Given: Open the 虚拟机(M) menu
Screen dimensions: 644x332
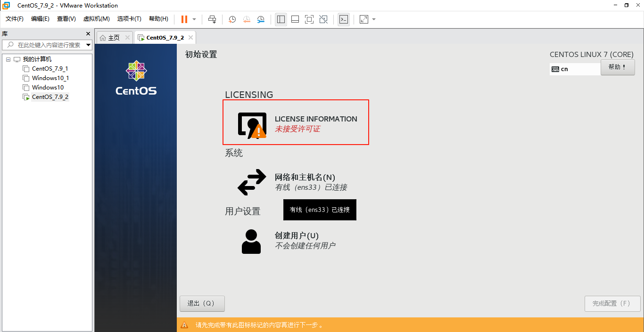Looking at the screenshot, I should 96,19.
